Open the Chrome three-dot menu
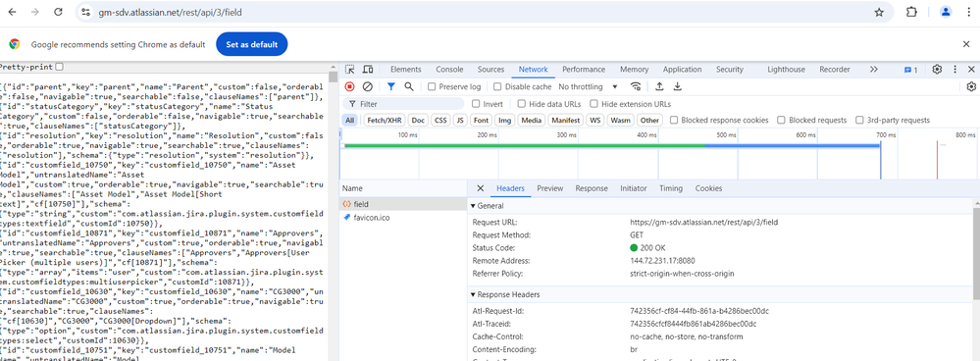Image resolution: width=980 pixels, height=361 pixels. pos(968,12)
